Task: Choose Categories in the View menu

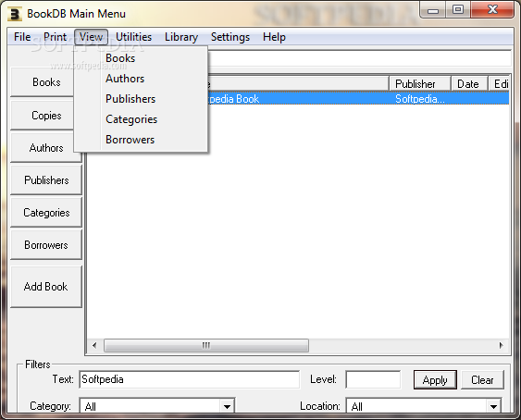Action: (141, 119)
